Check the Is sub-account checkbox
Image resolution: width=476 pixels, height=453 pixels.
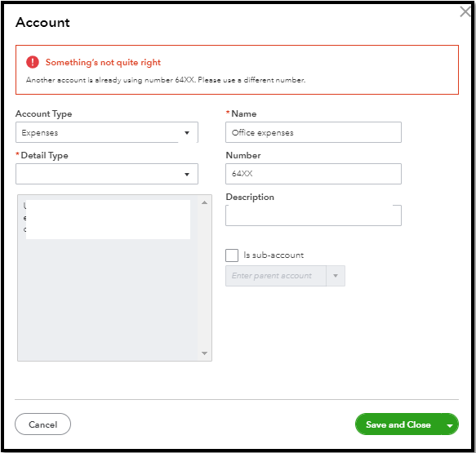[x=232, y=255]
